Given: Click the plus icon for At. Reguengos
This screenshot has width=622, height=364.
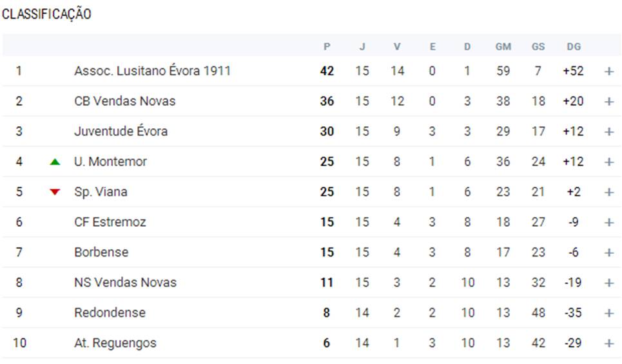Looking at the screenshot, I should tap(608, 343).
